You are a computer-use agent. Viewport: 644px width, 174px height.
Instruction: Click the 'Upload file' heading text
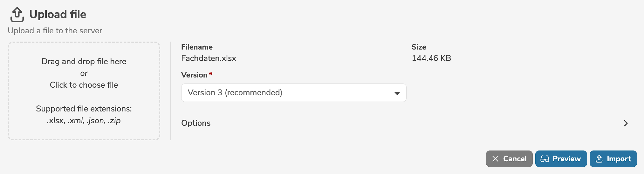(x=58, y=14)
